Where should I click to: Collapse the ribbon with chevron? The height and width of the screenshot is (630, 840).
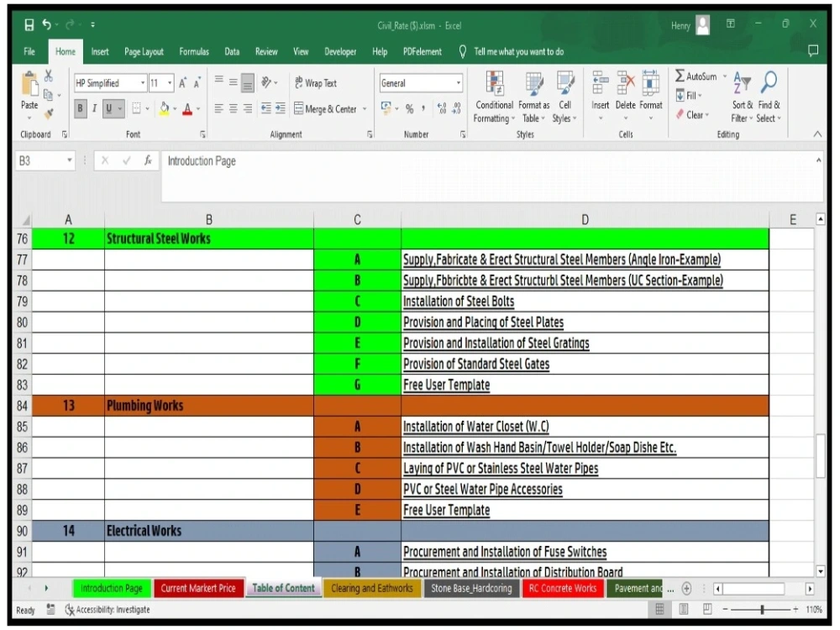(817, 134)
